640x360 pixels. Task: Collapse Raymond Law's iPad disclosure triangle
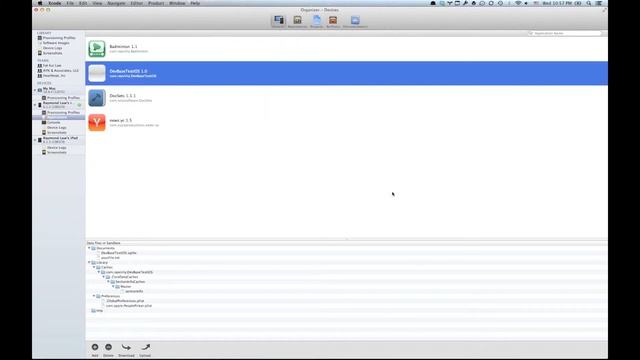[35, 140]
